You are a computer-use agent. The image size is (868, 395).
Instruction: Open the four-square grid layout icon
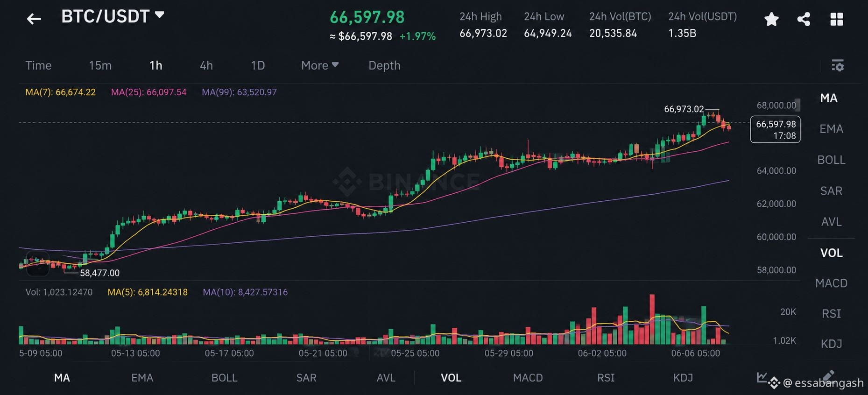click(x=837, y=19)
